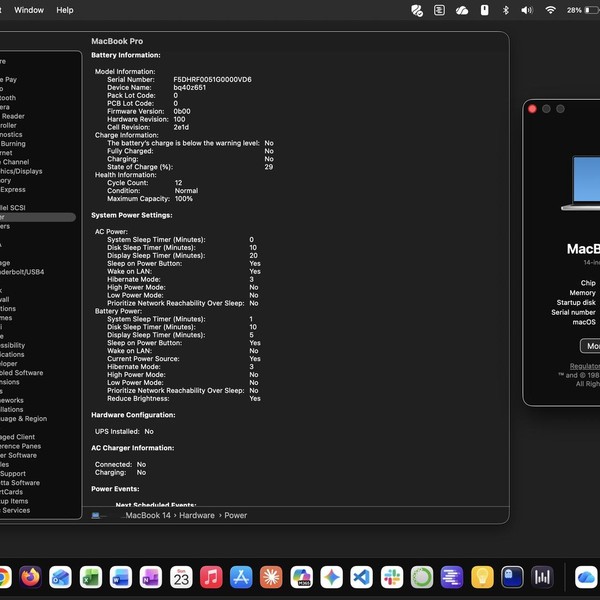Screen dimensions: 600x600
Task: Open the Music app in the Dock
Action: click(211, 577)
